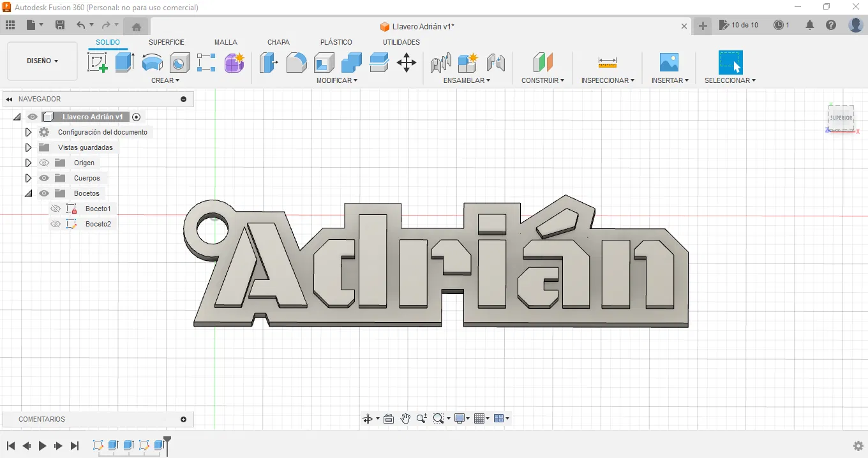Show the Boceto1 sketch
The image size is (868, 458).
[56, 209]
